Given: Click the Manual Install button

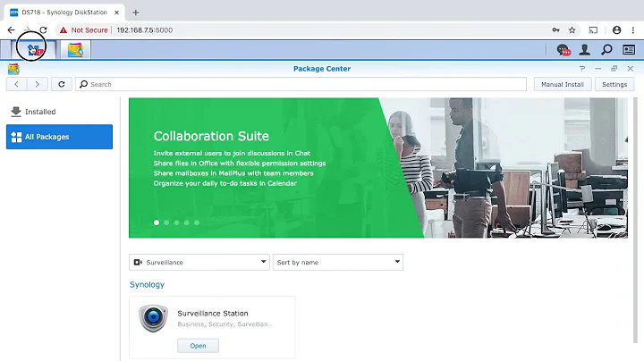Looking at the screenshot, I should click(563, 84).
